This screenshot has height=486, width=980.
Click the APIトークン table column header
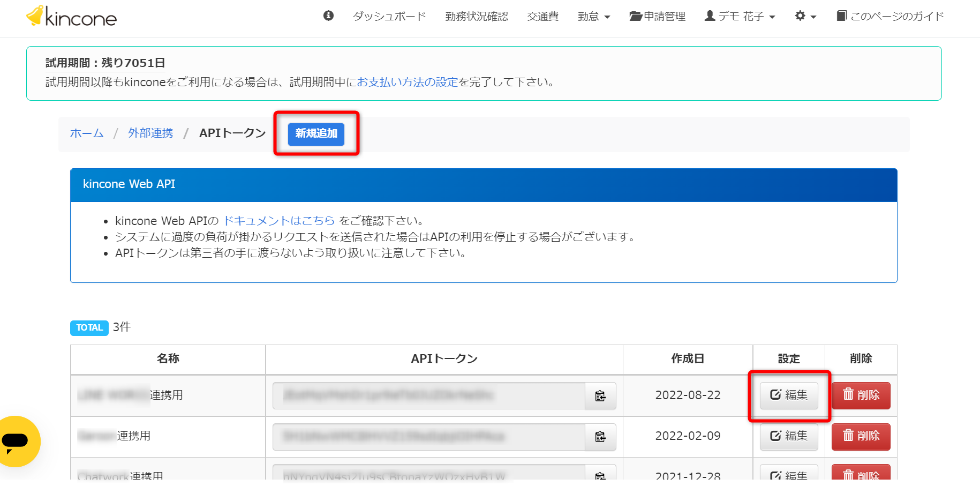tap(444, 359)
